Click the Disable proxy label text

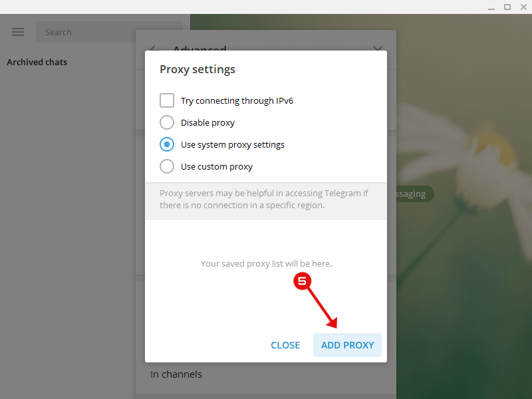pyautogui.click(x=207, y=122)
